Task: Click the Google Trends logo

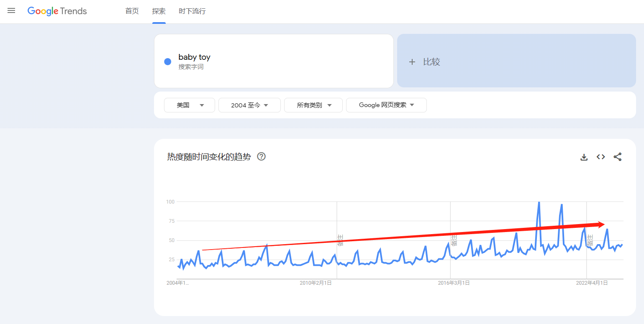Action: (x=57, y=11)
